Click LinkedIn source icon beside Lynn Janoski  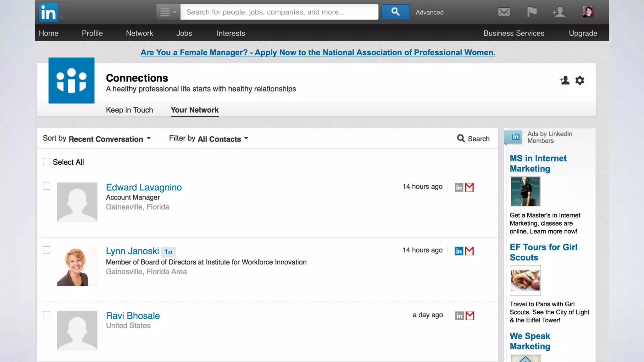coord(459,251)
